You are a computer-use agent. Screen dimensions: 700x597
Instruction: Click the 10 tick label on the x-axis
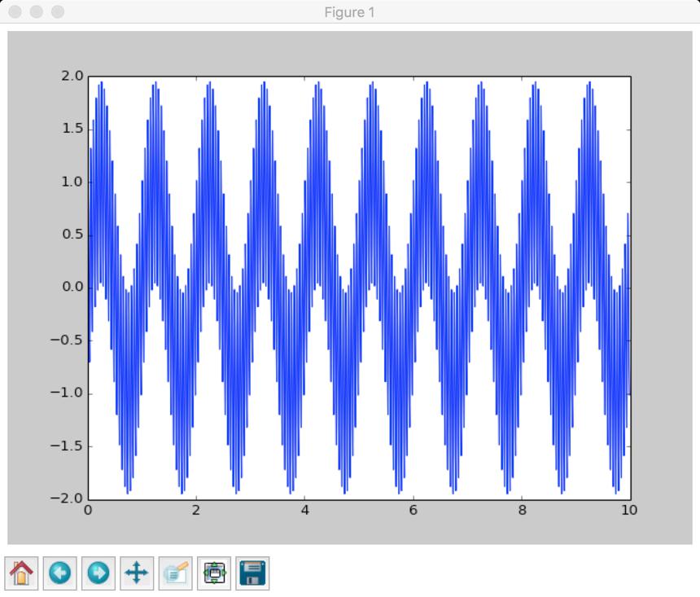click(x=629, y=511)
